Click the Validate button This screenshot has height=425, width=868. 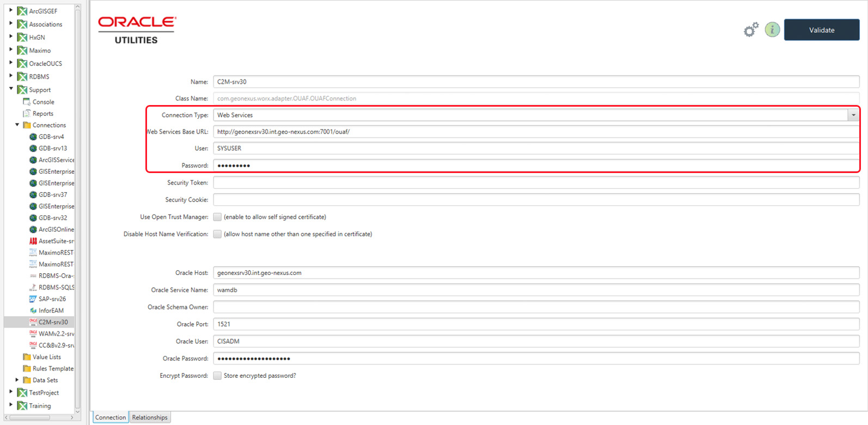[822, 30]
